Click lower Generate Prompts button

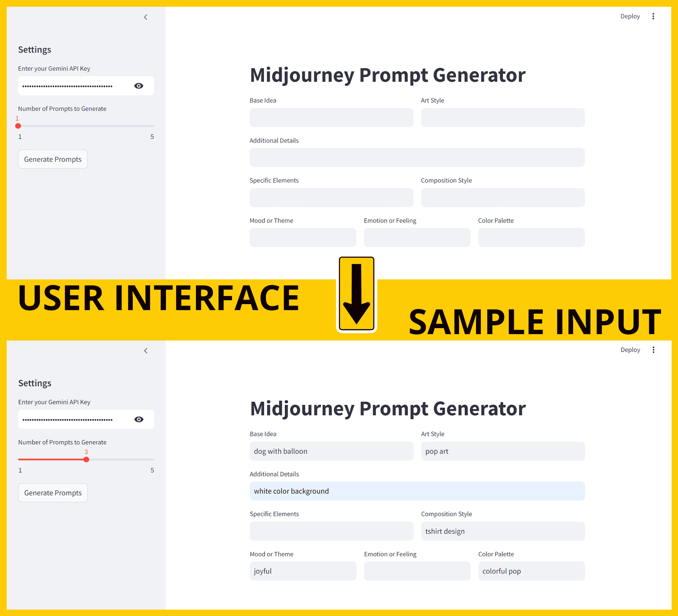[x=53, y=493]
